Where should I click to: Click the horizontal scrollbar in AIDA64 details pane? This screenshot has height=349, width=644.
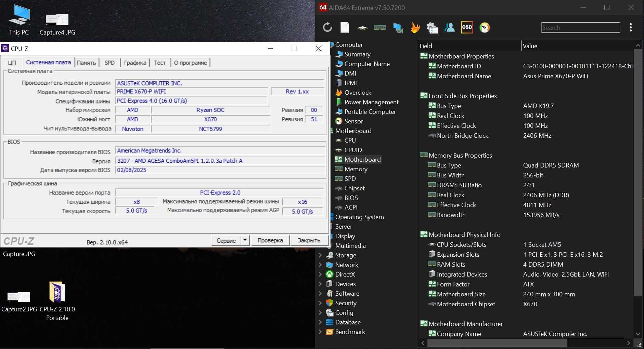(497, 343)
